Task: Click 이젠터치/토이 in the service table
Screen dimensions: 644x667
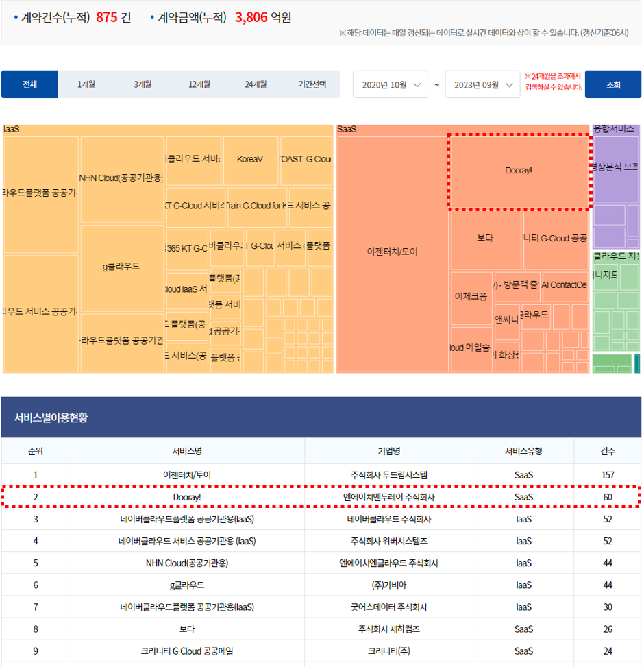Action: pyautogui.click(x=187, y=475)
